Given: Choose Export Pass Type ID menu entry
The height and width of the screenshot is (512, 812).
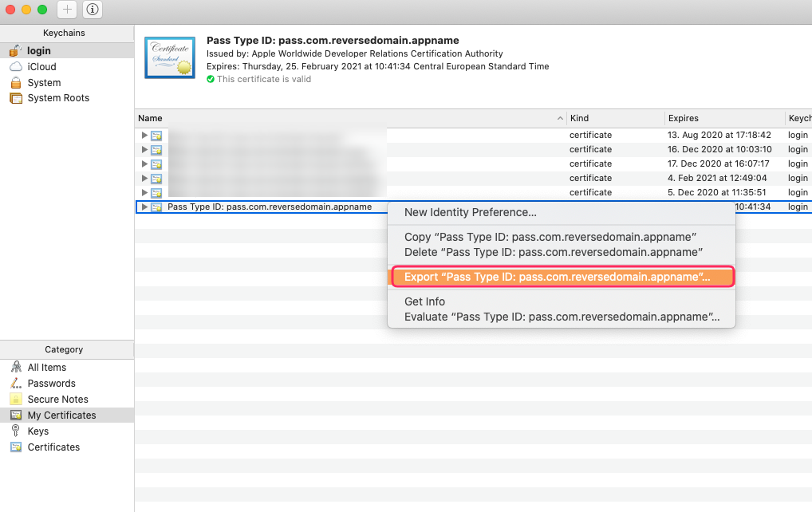Looking at the screenshot, I should coord(562,277).
